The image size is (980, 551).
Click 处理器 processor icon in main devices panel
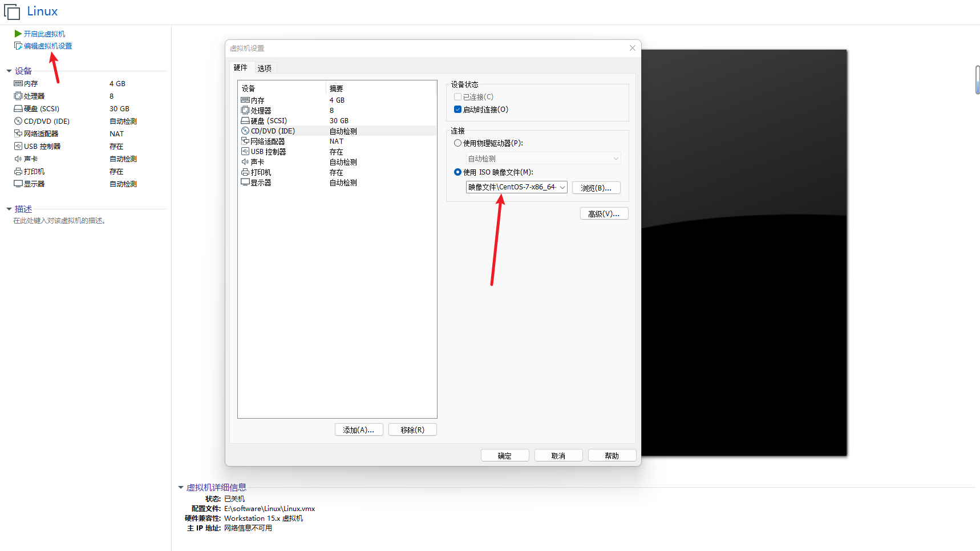[x=18, y=96]
